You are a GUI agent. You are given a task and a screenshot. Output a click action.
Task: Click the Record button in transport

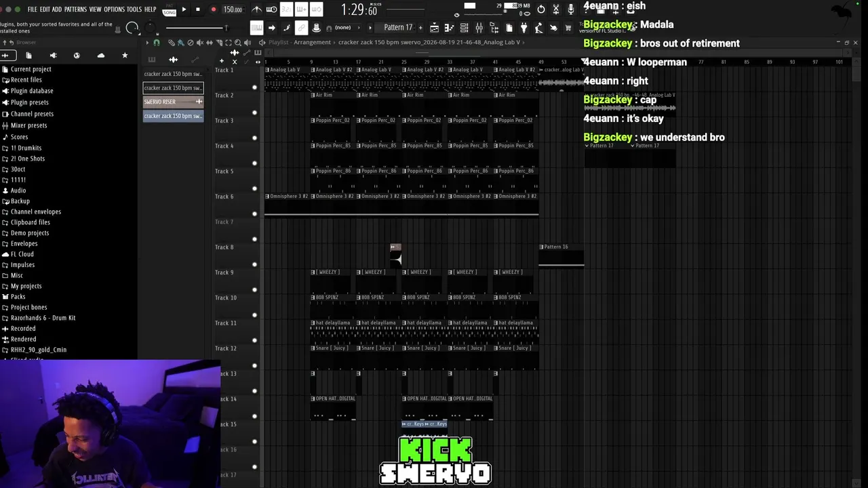214,9
